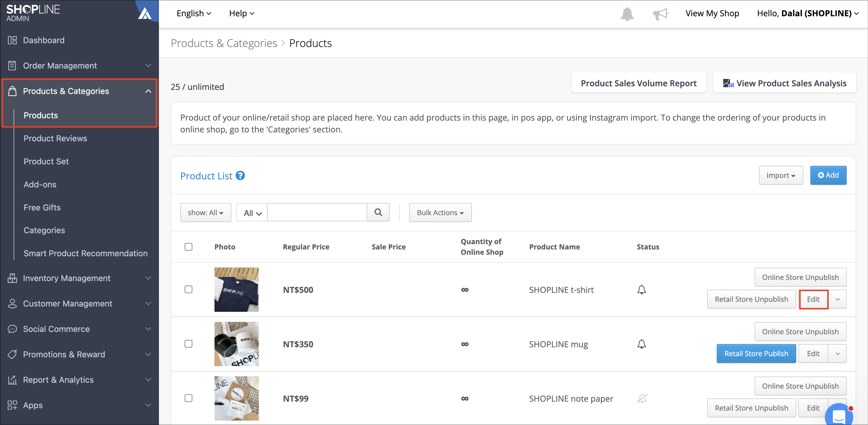The height and width of the screenshot is (425, 868).
Task: Open Add-ons in sidebar
Action: [40, 184]
